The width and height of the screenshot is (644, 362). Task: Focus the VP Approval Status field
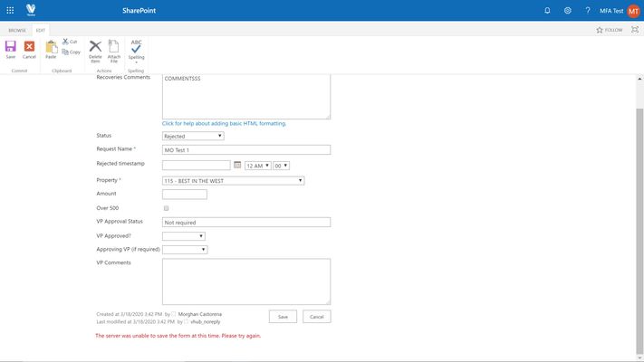246,222
